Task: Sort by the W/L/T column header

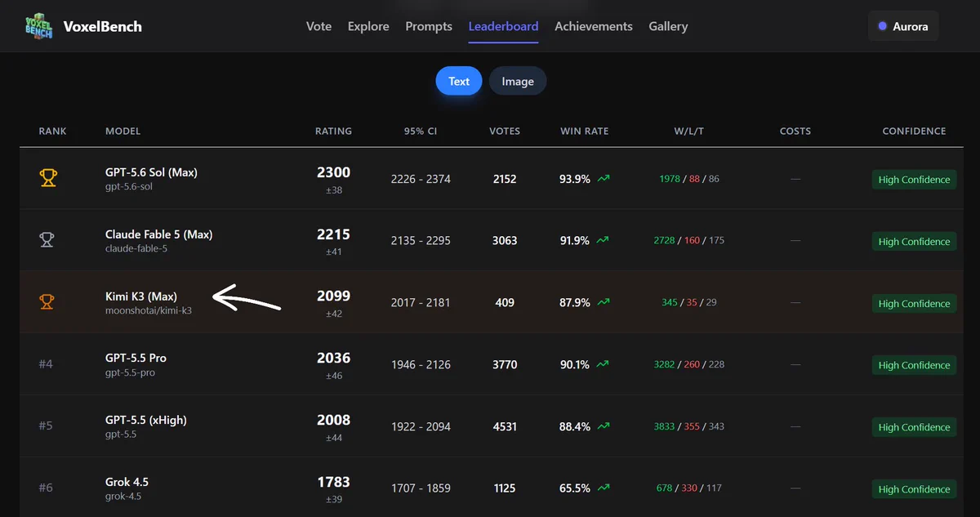Action: tap(689, 131)
